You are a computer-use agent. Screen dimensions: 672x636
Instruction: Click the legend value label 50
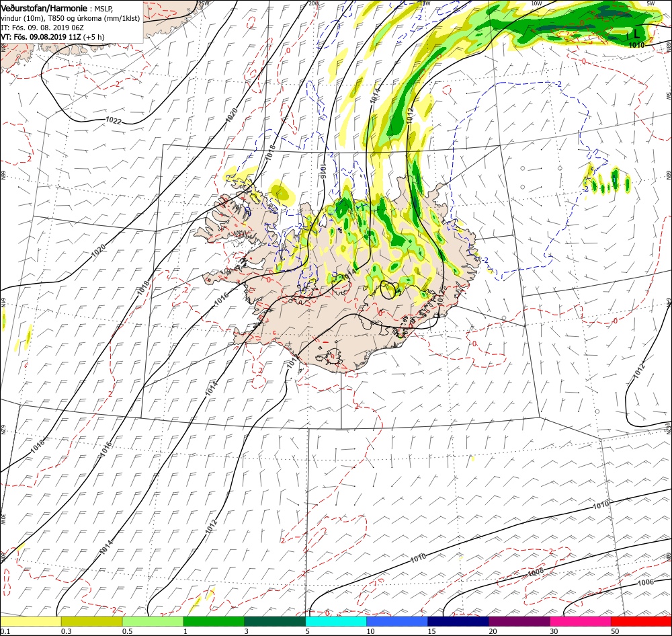point(615,631)
